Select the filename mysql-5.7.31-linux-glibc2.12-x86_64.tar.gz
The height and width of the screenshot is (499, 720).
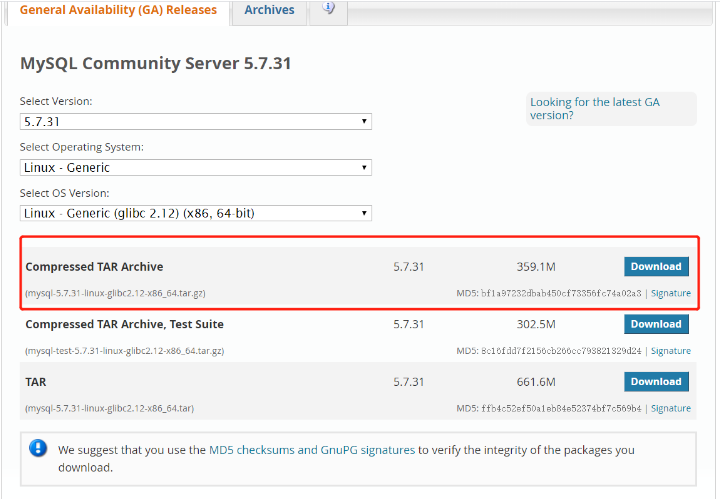click(115, 293)
